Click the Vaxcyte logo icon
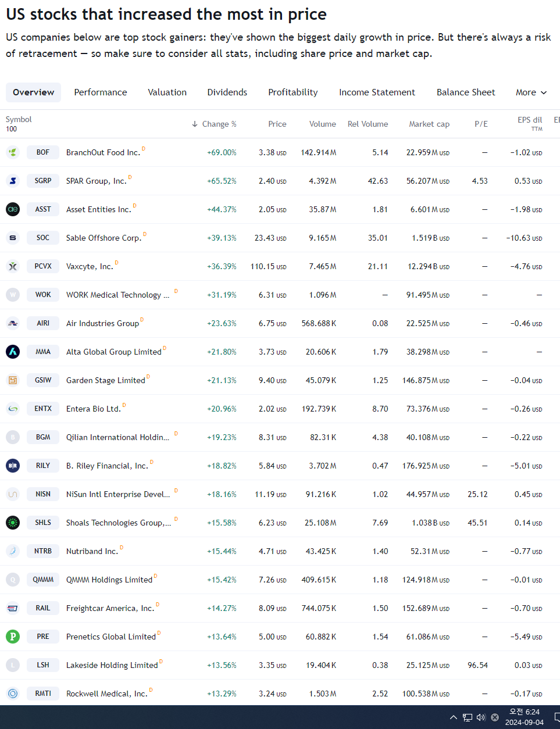The width and height of the screenshot is (560, 729). pyautogui.click(x=13, y=266)
